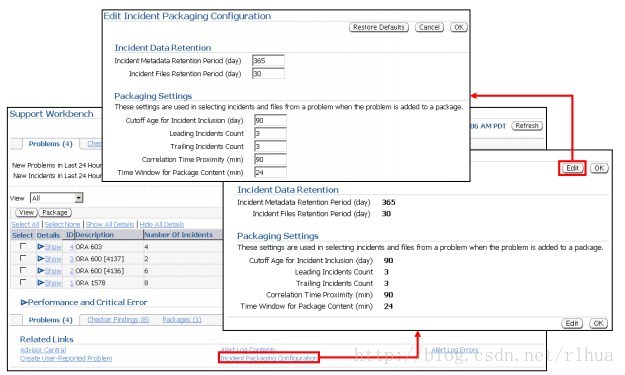Click the top OK button beside Edit
This screenshot has width=625, height=375.
599,168
